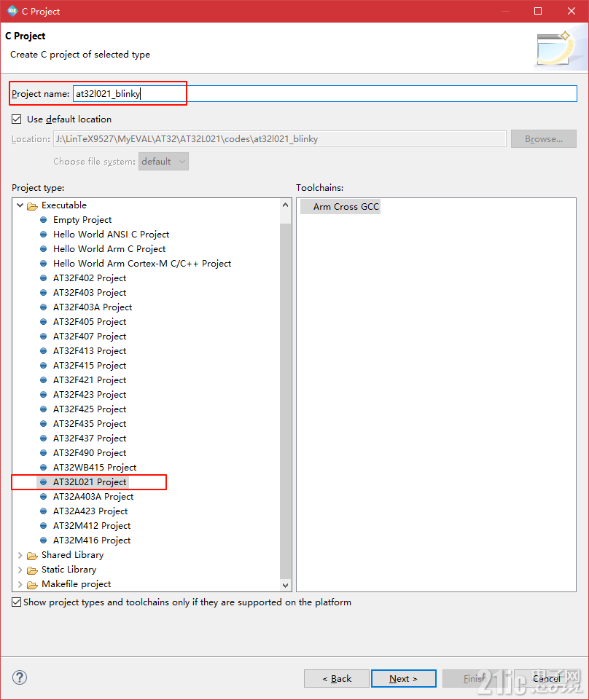Screen dimensions: 589x700
Task: Click the Hello World Arm C Project icon
Action: [x=43, y=248]
